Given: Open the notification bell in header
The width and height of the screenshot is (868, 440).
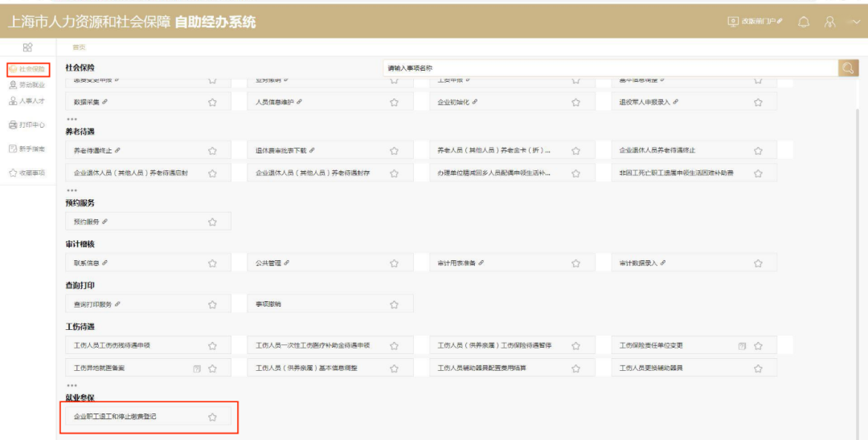Looking at the screenshot, I should tap(803, 22).
